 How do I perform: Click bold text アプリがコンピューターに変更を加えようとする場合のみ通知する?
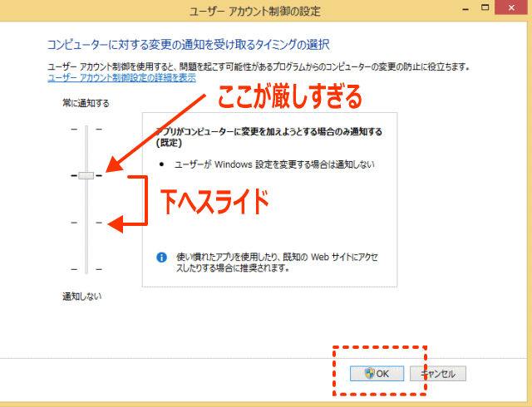269,131
